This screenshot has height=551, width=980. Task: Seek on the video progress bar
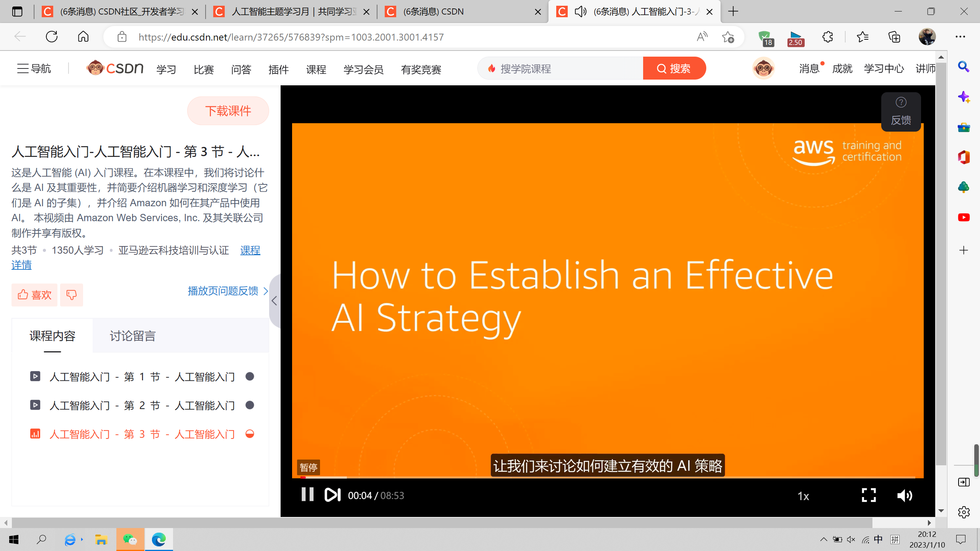[x=574, y=477]
